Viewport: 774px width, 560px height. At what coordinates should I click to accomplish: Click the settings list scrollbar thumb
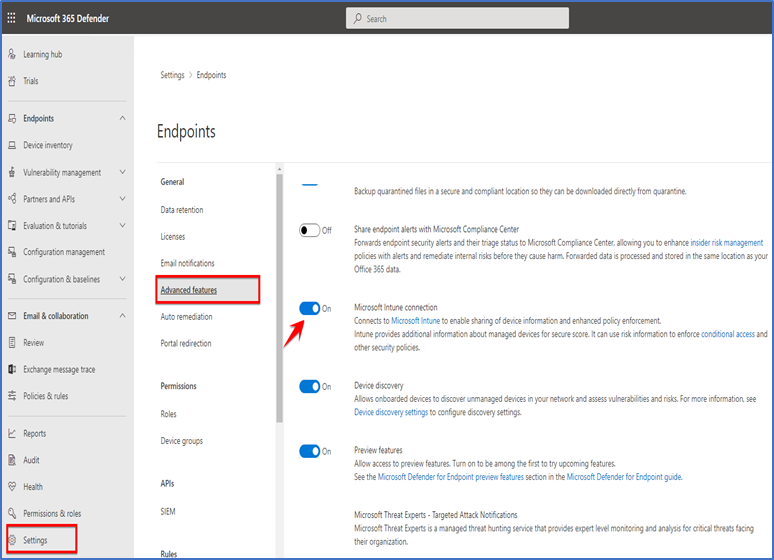click(x=279, y=298)
